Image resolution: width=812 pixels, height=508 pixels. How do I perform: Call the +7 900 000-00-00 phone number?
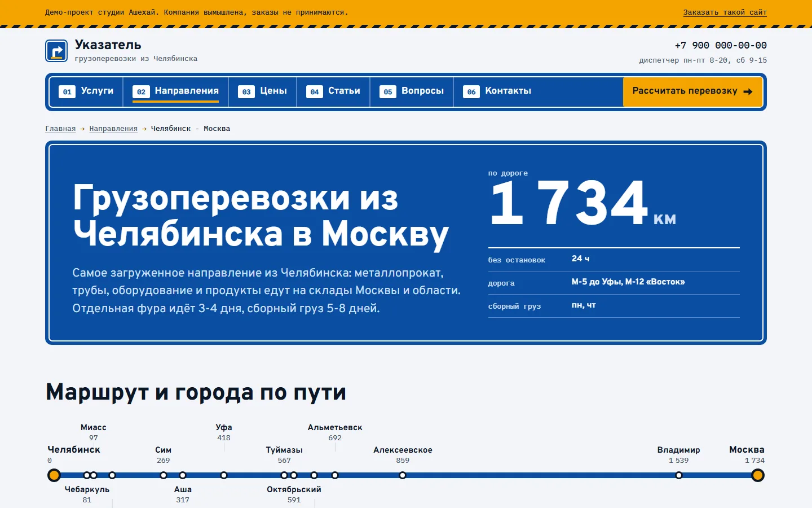(721, 45)
